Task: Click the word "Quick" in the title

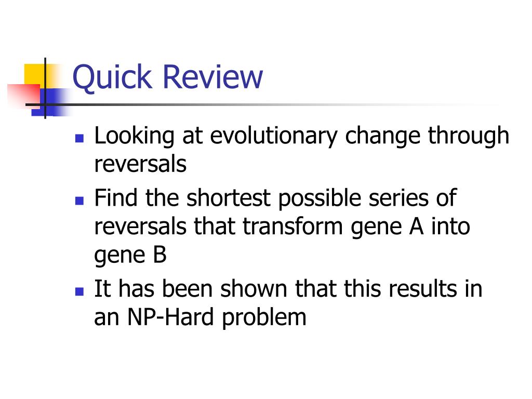Action: tap(112, 78)
